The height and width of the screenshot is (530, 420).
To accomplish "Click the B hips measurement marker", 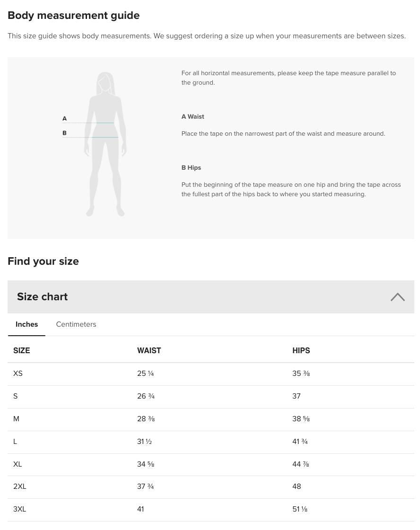I will pos(65,133).
